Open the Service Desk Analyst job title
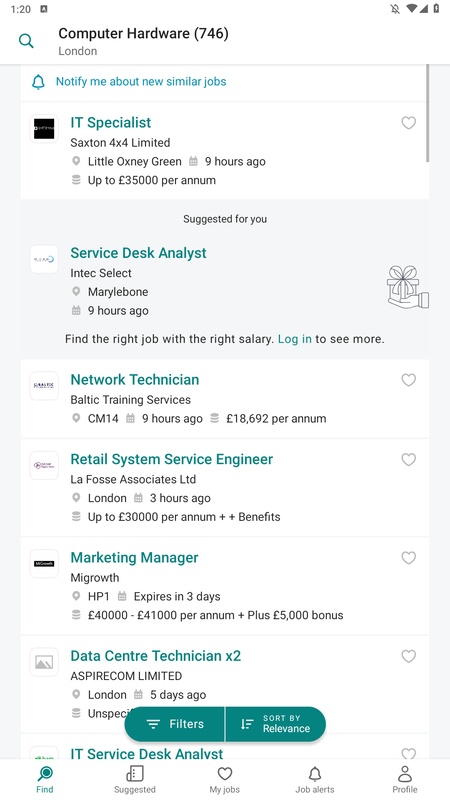This screenshot has height=800, width=450. click(x=138, y=253)
